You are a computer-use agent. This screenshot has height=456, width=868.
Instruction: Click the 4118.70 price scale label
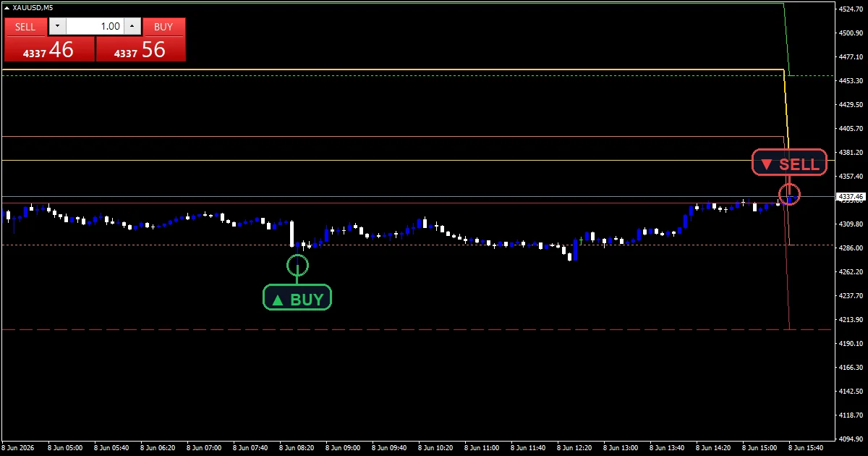click(849, 415)
